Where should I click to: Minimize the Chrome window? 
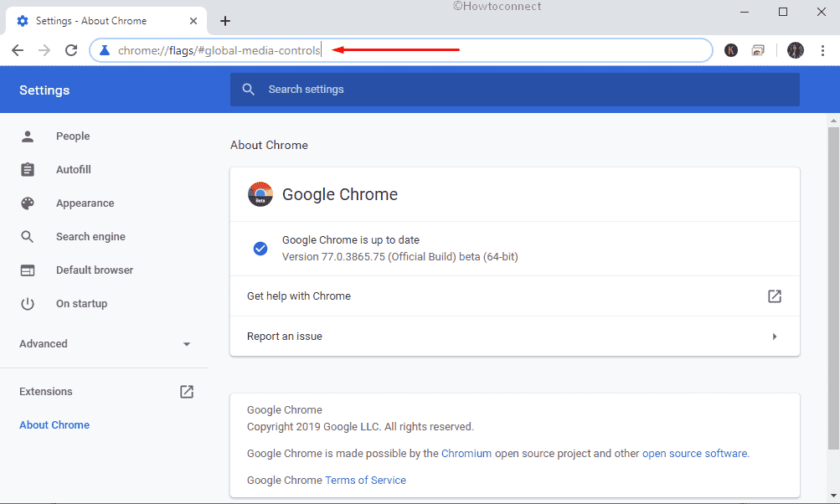click(744, 12)
